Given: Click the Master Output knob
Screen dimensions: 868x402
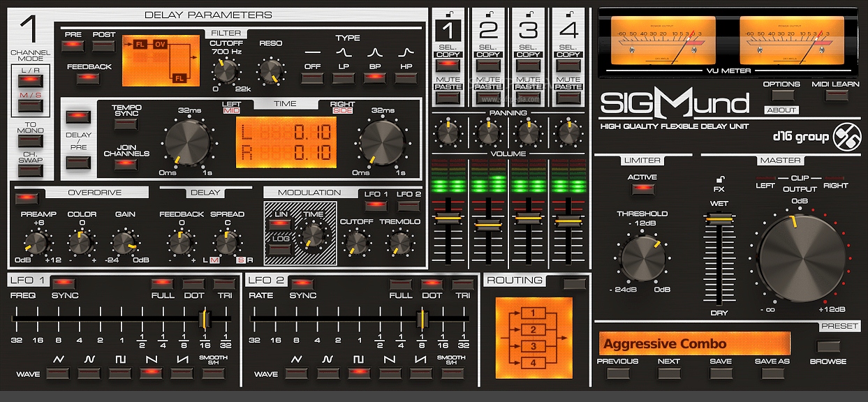Looking at the screenshot, I should 800,258.
